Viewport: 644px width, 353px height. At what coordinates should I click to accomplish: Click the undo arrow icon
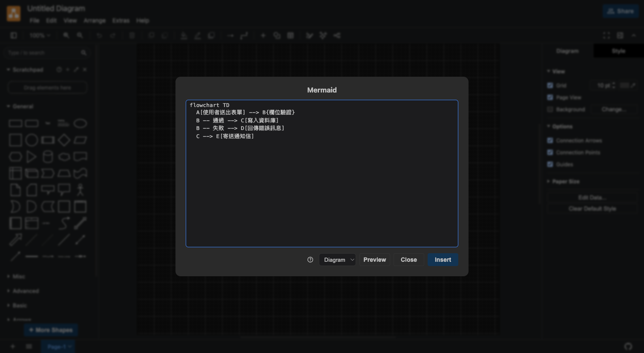[99, 35]
